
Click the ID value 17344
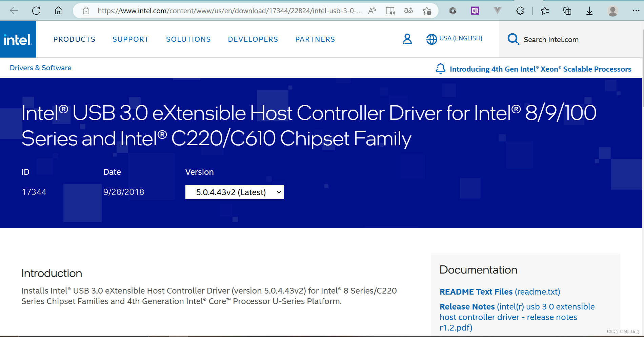(x=34, y=192)
